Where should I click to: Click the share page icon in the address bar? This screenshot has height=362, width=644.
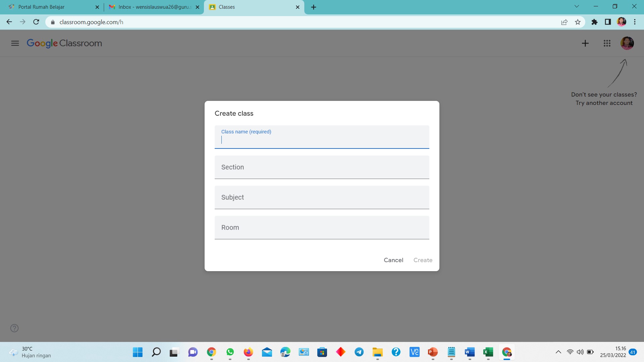[564, 22]
